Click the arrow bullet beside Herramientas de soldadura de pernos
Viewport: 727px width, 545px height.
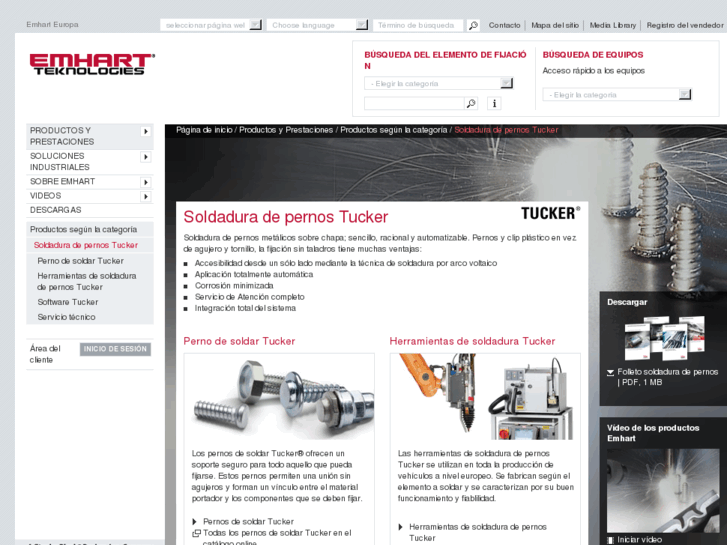401,527
